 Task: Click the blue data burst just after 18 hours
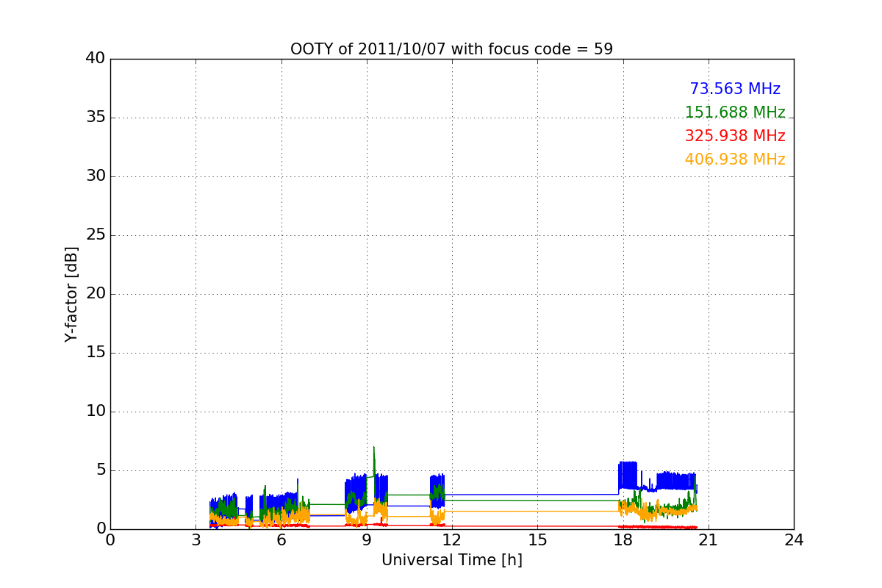pyautogui.click(x=628, y=475)
